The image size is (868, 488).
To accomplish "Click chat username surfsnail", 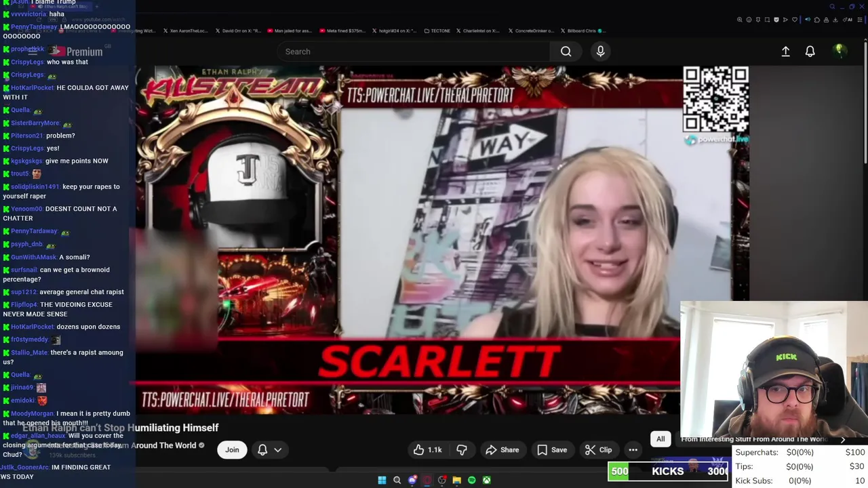I will 24,270.
